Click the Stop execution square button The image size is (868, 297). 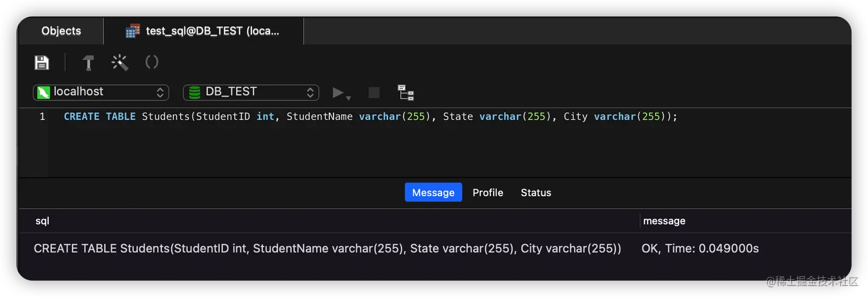coord(374,92)
